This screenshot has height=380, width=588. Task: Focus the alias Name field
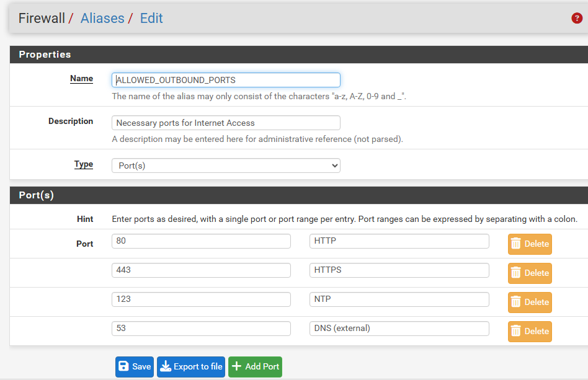[x=226, y=80]
